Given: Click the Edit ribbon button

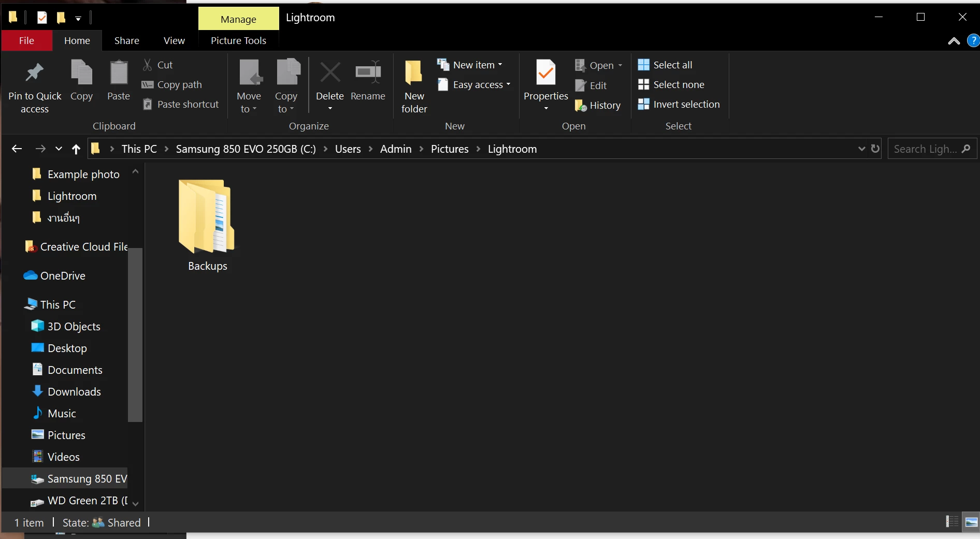Looking at the screenshot, I should click(x=591, y=85).
